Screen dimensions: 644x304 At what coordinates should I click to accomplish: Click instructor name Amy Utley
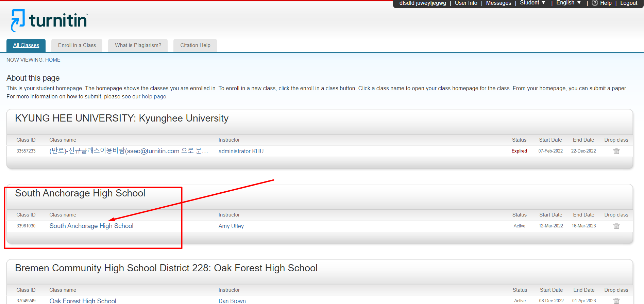pos(231,226)
